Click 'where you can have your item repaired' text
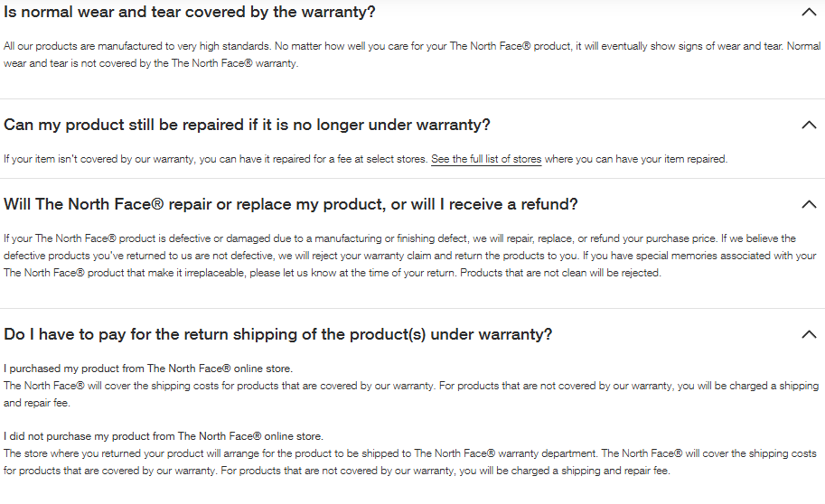The image size is (825, 504). tap(635, 159)
